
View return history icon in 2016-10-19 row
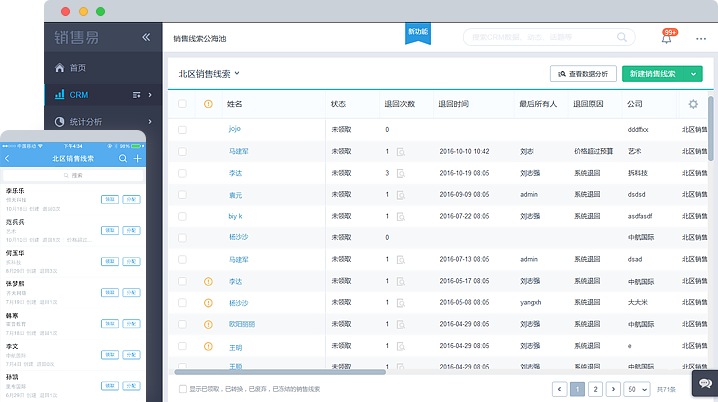point(401,174)
